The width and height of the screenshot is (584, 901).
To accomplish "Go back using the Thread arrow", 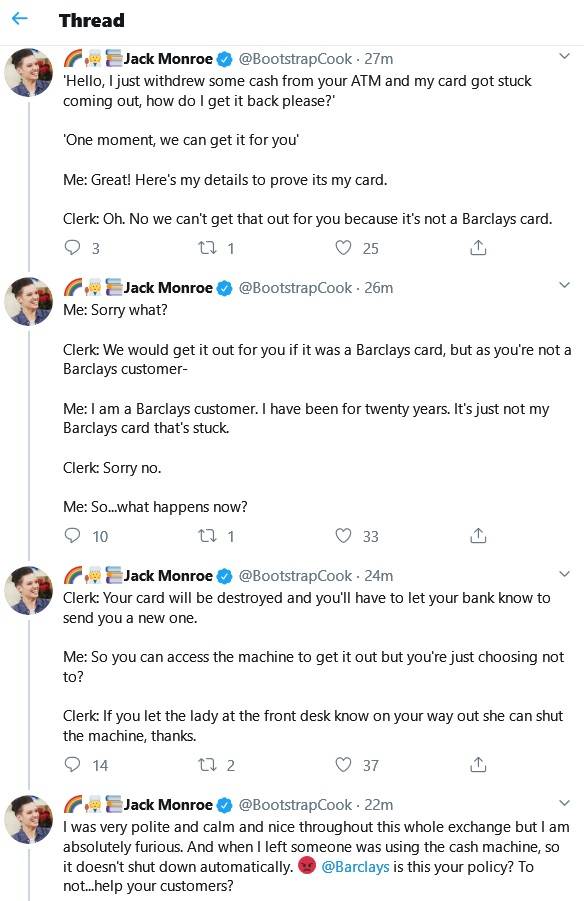I will tap(20, 20).
